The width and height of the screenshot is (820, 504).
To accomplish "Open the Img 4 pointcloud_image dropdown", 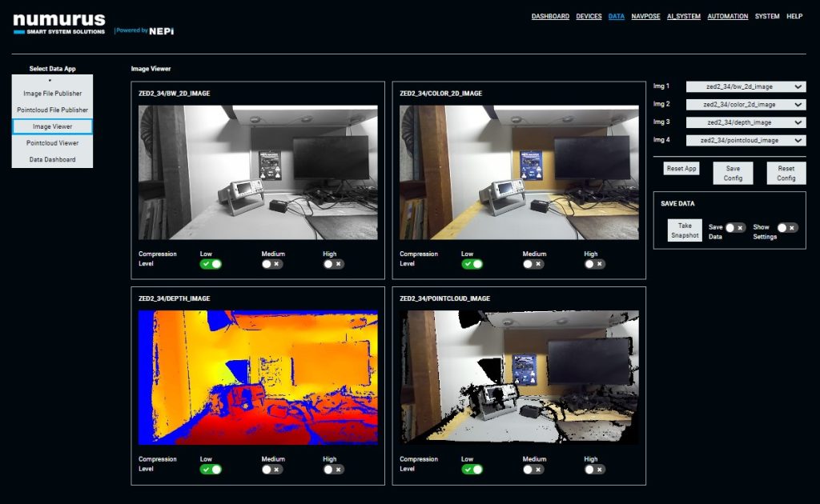I will pos(745,140).
